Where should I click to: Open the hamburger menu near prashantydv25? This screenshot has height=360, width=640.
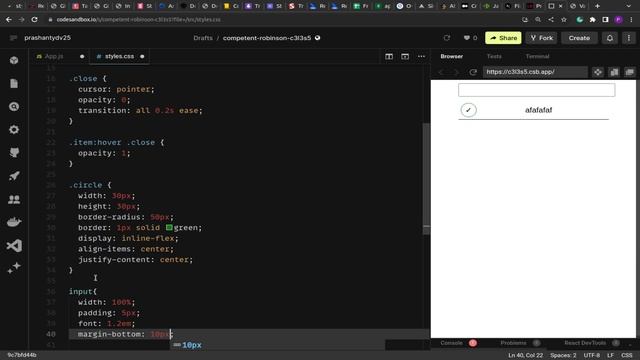tap(13, 38)
